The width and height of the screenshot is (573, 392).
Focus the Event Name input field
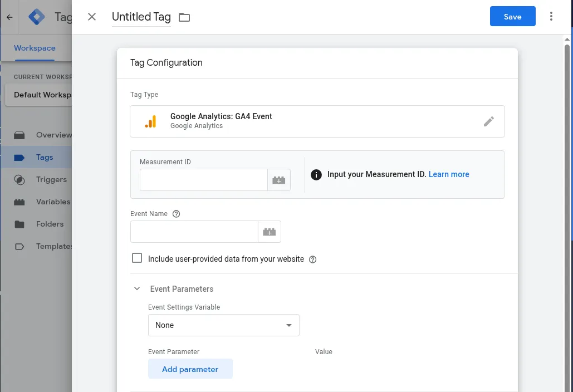click(x=194, y=232)
